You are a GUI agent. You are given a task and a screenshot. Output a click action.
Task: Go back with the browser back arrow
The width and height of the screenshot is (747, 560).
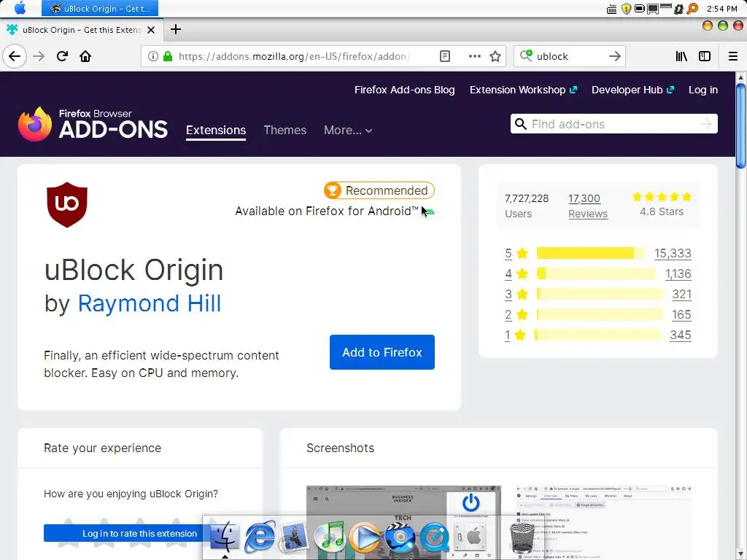[15, 56]
